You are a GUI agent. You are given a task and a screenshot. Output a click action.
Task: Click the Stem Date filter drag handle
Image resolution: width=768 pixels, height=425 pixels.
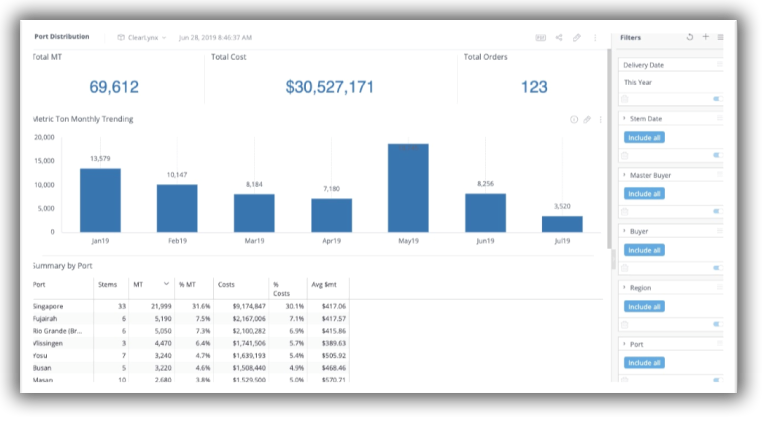coord(720,118)
